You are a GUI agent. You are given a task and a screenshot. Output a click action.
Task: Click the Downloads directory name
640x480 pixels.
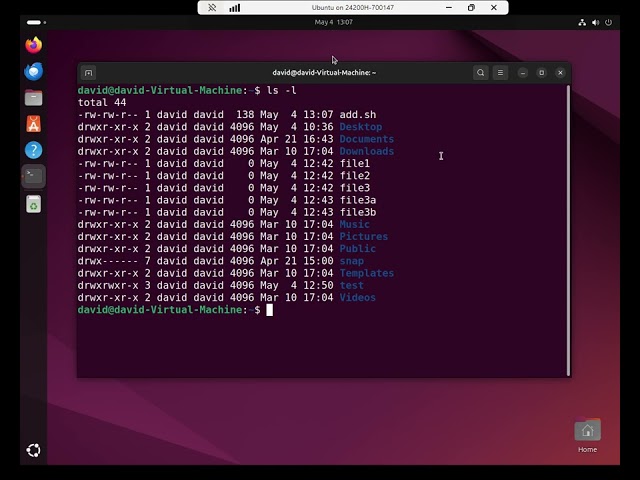point(367,151)
